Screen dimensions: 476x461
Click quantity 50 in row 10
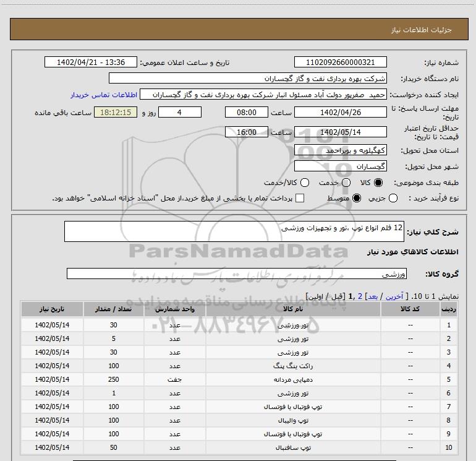point(114,447)
